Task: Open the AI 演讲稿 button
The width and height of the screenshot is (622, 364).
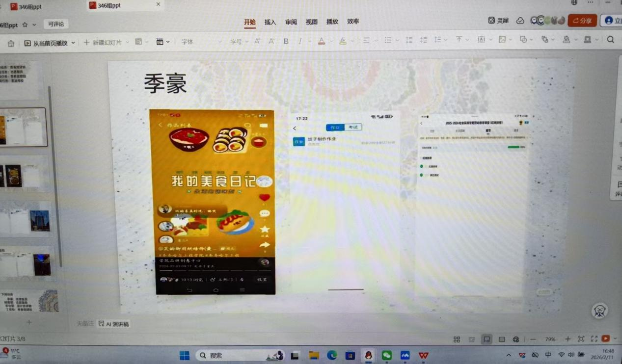Action: click(x=114, y=324)
